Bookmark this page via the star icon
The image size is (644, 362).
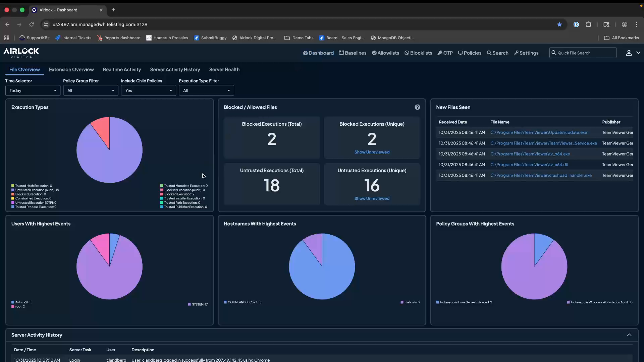click(559, 24)
